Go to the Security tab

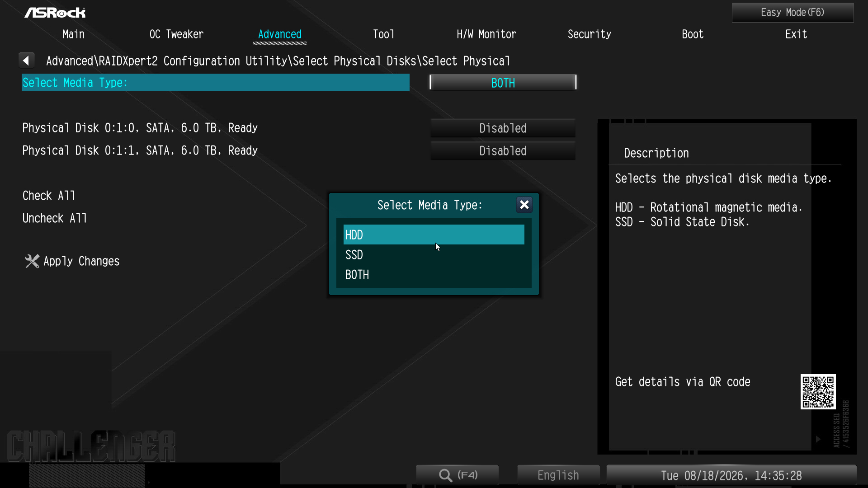(590, 34)
